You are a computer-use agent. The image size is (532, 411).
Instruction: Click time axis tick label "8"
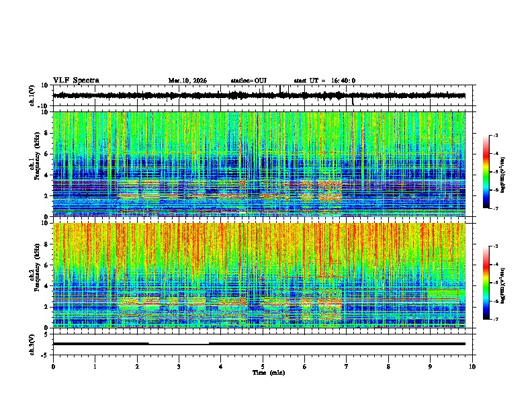pyautogui.click(x=388, y=367)
